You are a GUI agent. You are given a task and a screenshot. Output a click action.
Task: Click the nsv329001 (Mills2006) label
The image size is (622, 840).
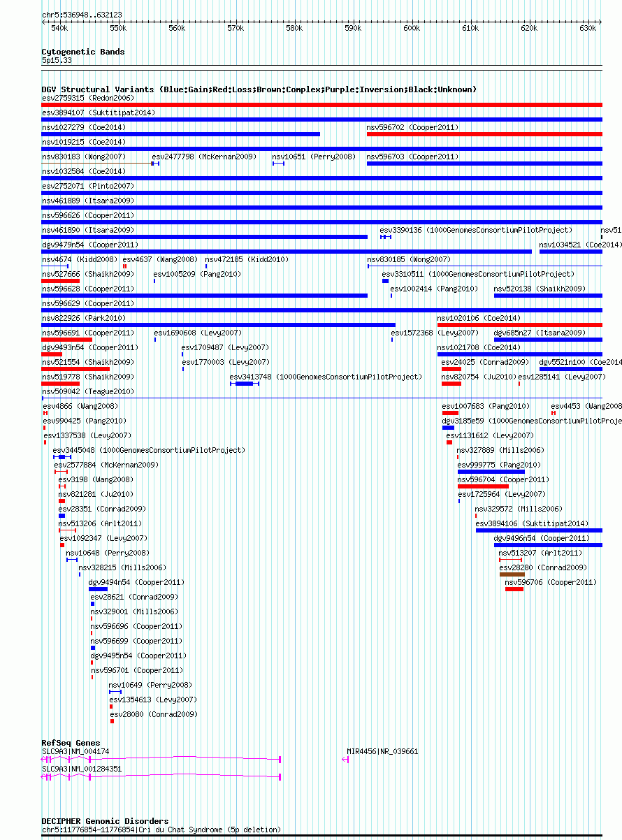(135, 611)
